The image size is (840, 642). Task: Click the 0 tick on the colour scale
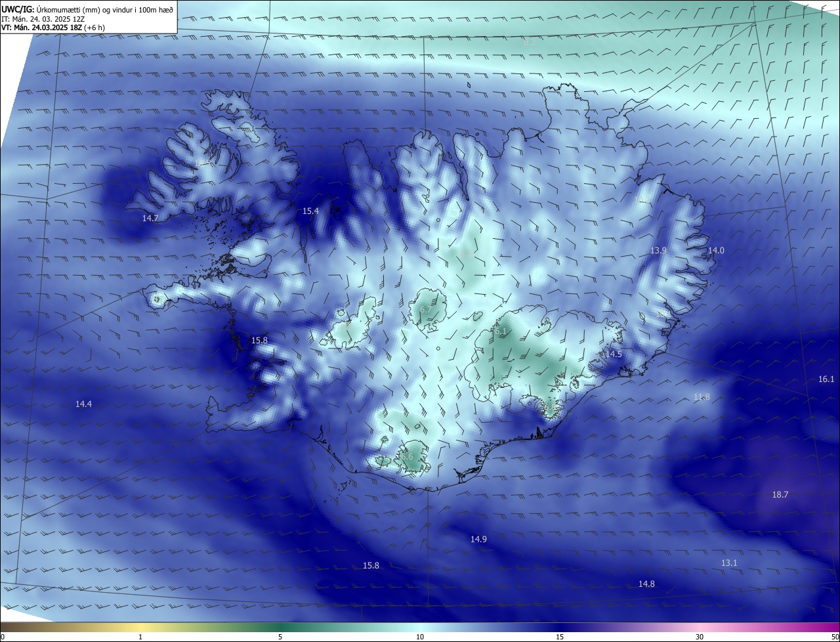click(x=3, y=637)
